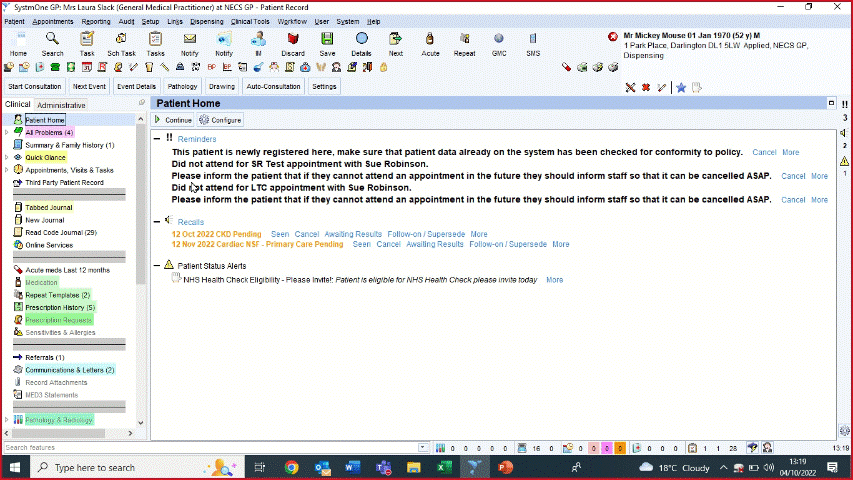
Task: Click the Next toolbar icon
Action: pyautogui.click(x=395, y=44)
